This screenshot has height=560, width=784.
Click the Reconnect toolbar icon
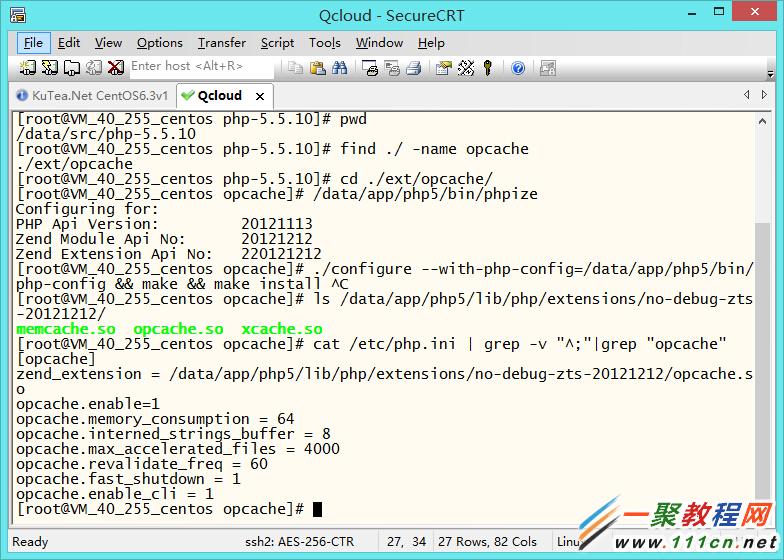(94, 68)
